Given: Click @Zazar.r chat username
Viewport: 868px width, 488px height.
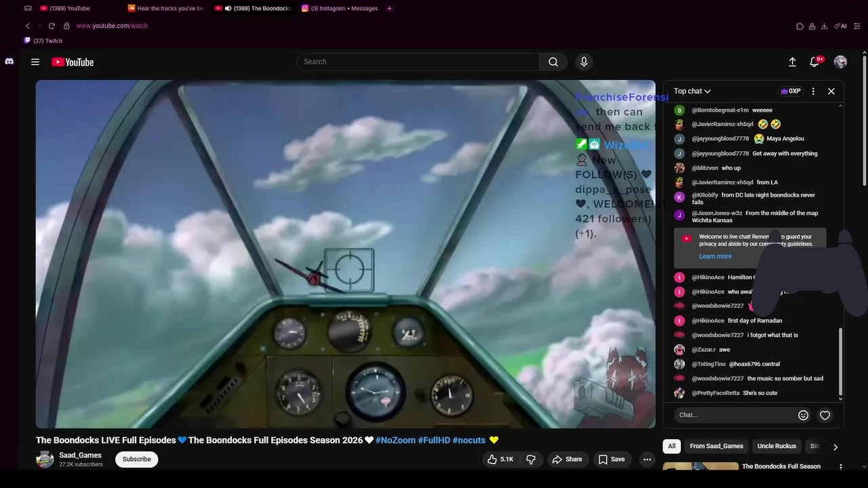Looking at the screenshot, I should [703, 350].
